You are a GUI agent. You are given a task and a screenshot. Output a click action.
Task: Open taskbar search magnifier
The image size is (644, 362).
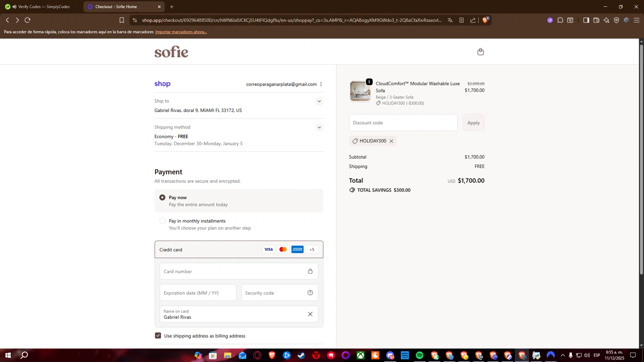point(24,355)
